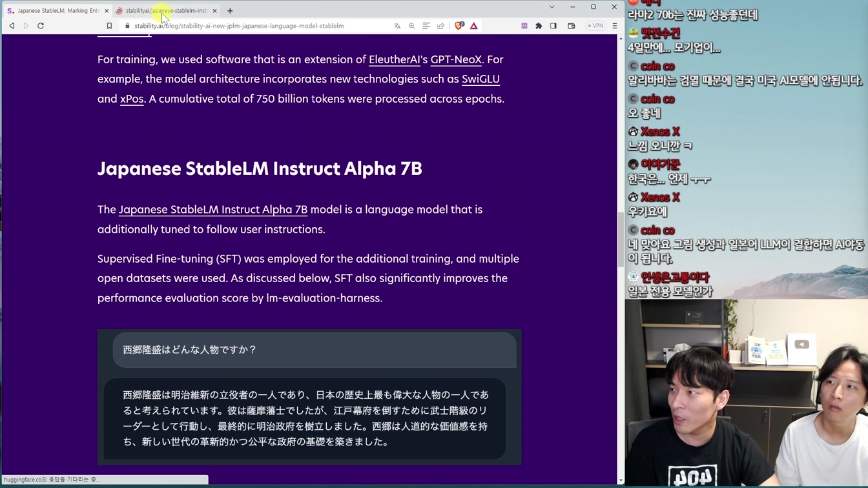This screenshot has width=868, height=488.
Task: Open the EleutherAI link
Action: tap(394, 59)
